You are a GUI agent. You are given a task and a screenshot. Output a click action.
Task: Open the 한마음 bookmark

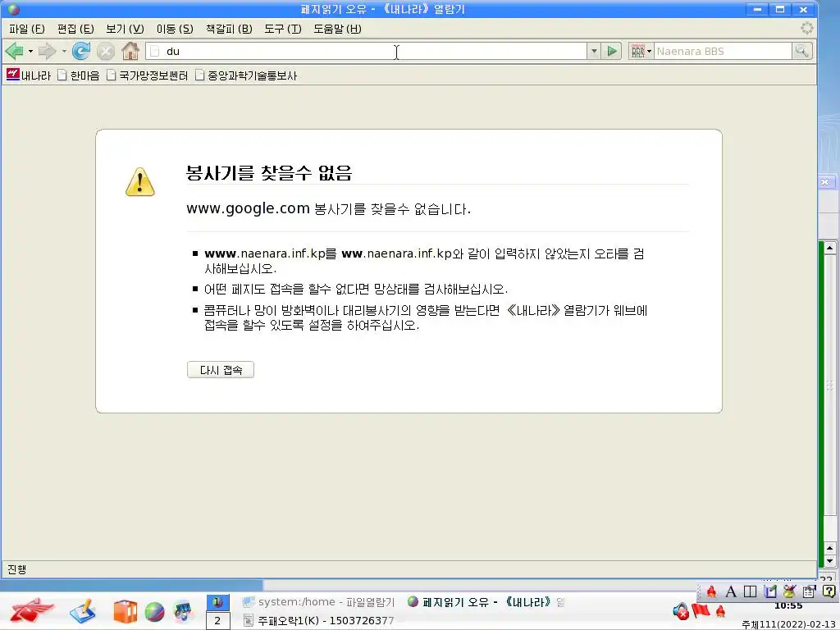point(79,75)
